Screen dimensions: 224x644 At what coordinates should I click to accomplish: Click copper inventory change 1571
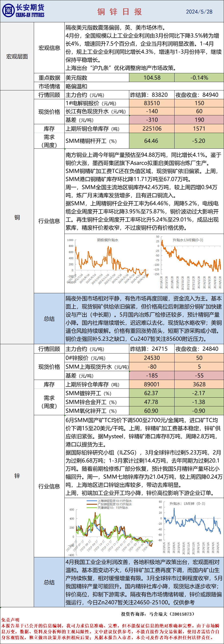(x=199, y=129)
